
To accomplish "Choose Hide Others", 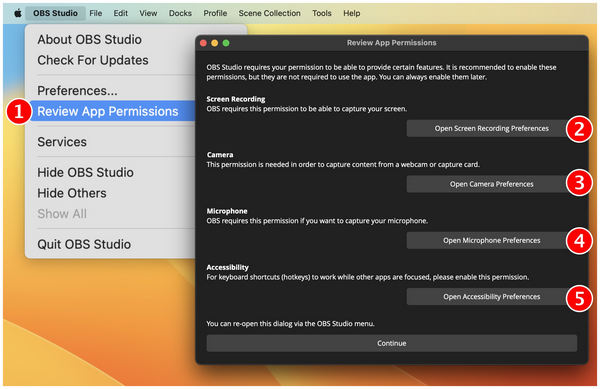I will tap(72, 193).
